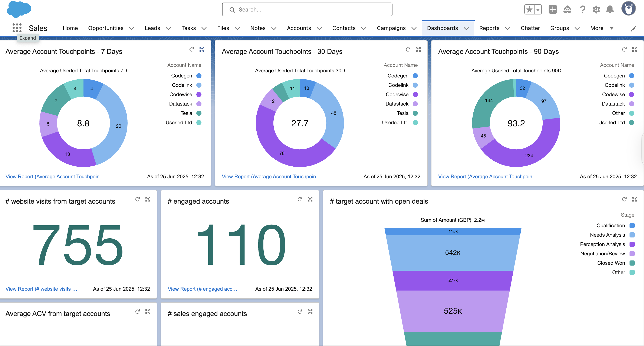Expand the favorites list dropdown arrow
644x346 pixels.
pyautogui.click(x=538, y=10)
